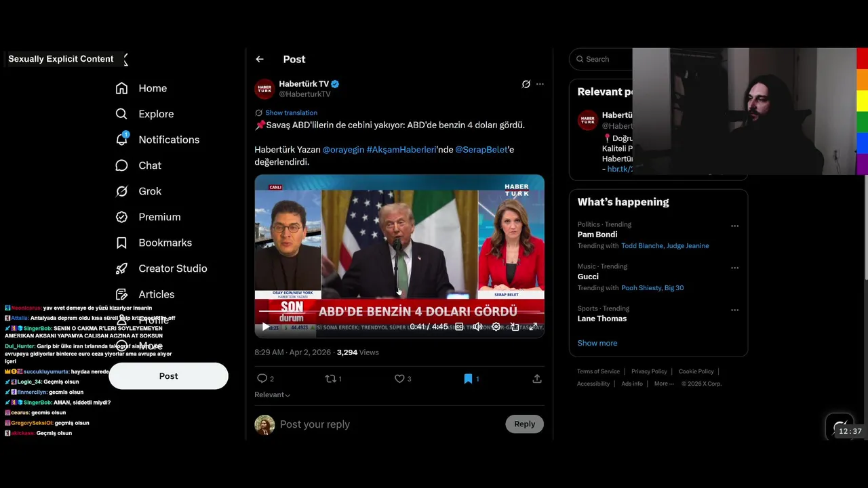Click the repost icon
The width and height of the screenshot is (868, 488).
331,379
